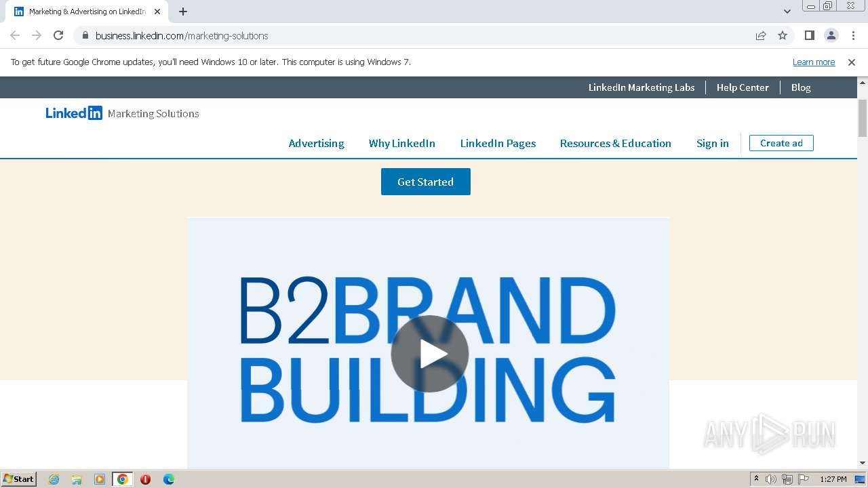Image resolution: width=868 pixels, height=488 pixels.
Task: Click the browser forward arrow
Action: pos(37,35)
